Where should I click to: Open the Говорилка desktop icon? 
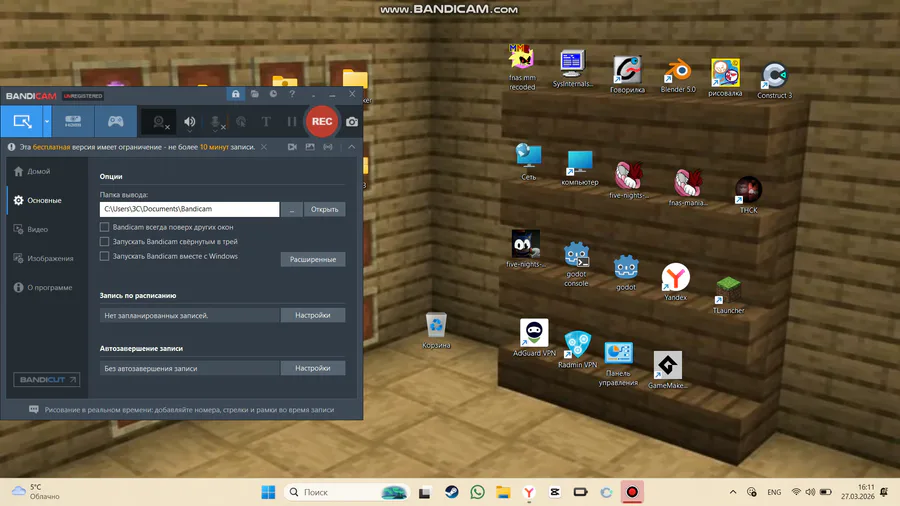(627, 75)
